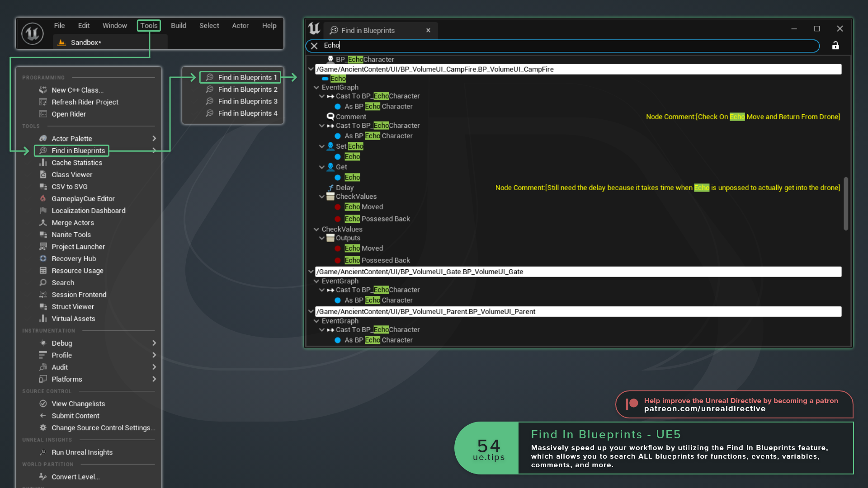Collapse the BP_VolumeUI_CampFire result

point(311,69)
